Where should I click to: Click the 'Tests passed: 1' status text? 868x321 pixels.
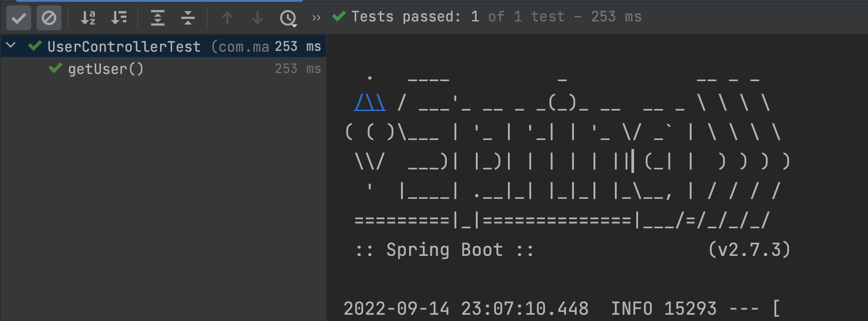pyautogui.click(x=415, y=17)
